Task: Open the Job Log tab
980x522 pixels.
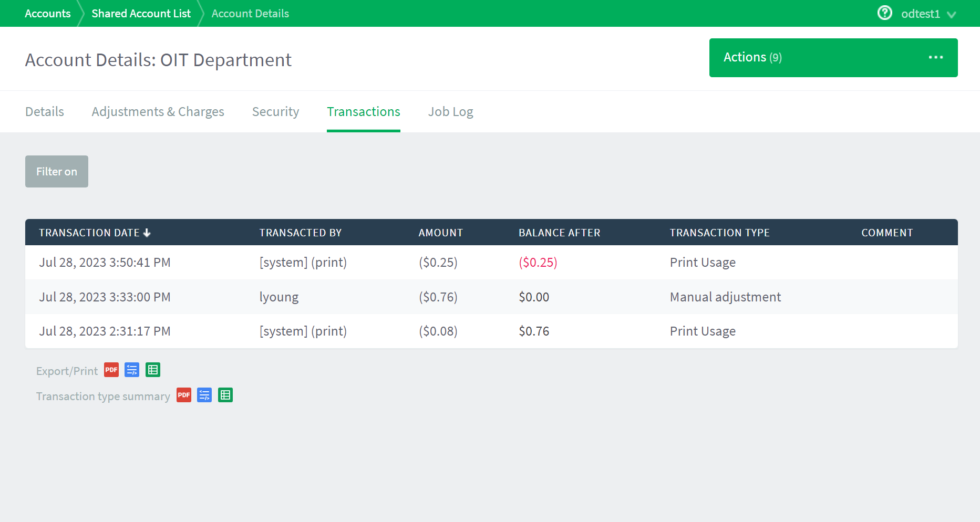Action: point(450,112)
